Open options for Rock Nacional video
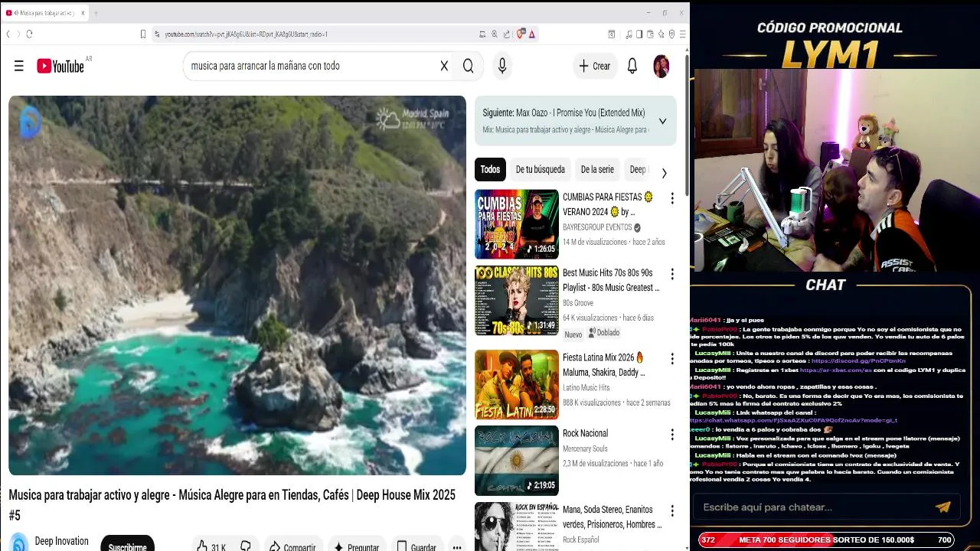980x551 pixels. (x=672, y=434)
